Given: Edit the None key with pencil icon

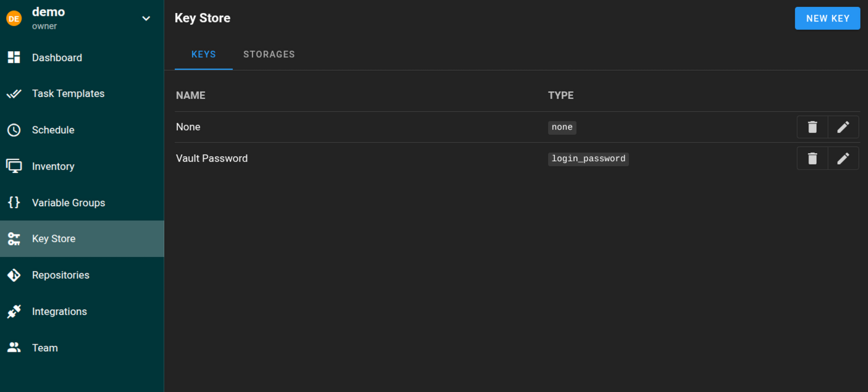Looking at the screenshot, I should click(843, 127).
